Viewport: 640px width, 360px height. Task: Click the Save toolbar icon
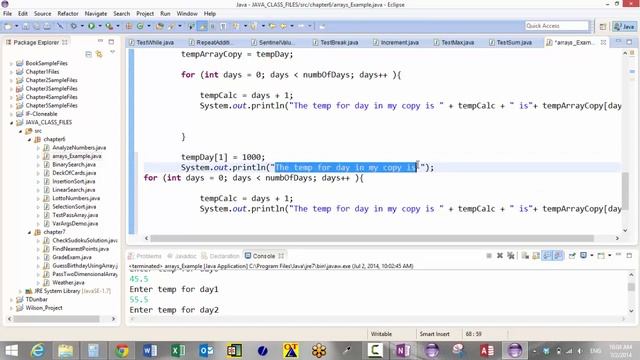tap(25, 26)
